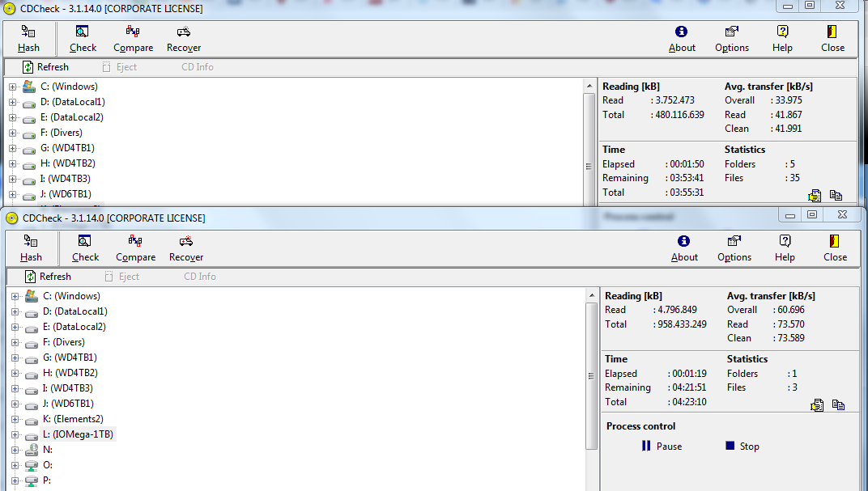Click the copy statistics icon in the front window
This screenshot has height=491, width=868.
tap(838, 405)
